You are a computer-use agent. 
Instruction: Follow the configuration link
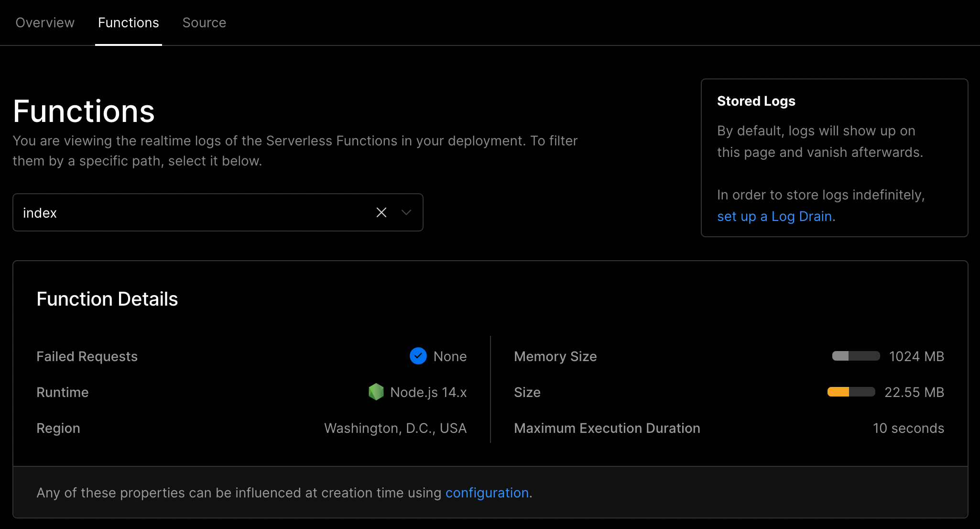(487, 493)
